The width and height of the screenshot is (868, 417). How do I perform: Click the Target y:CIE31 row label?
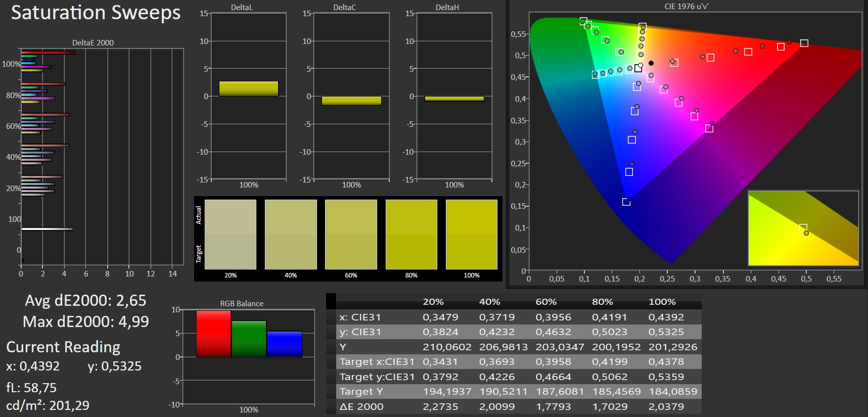coord(377,377)
